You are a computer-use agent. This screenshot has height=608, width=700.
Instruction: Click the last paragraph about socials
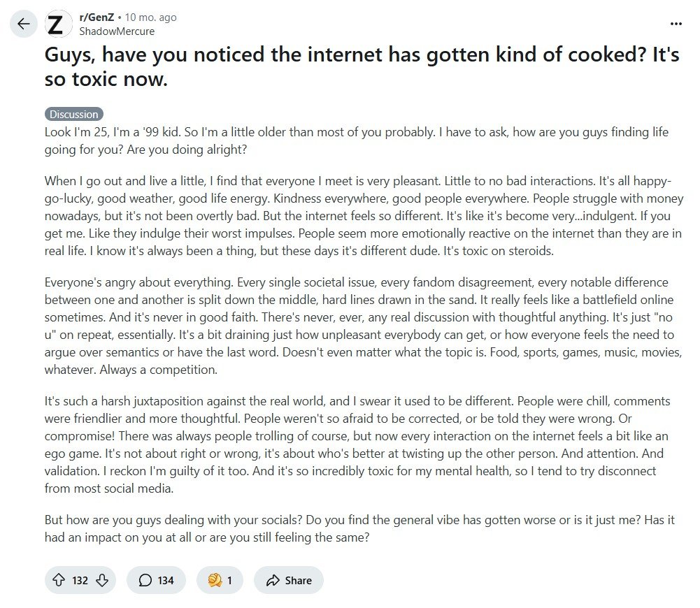pos(359,528)
